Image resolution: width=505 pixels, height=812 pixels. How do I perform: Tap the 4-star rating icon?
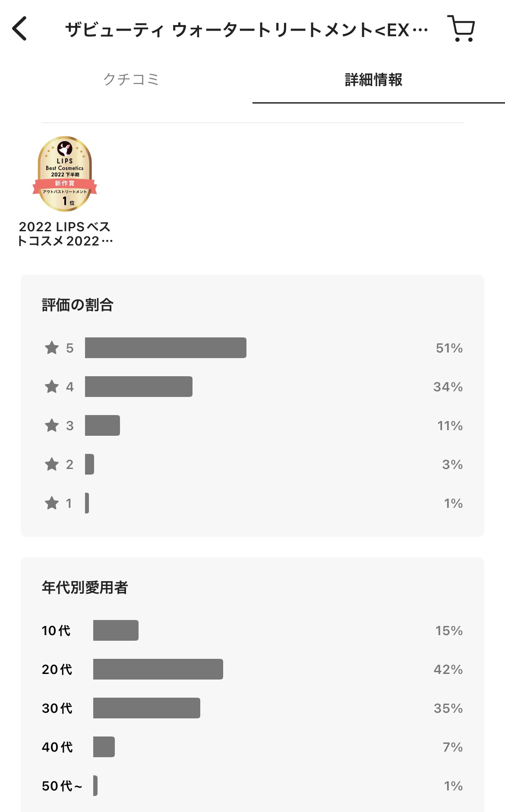click(52, 387)
